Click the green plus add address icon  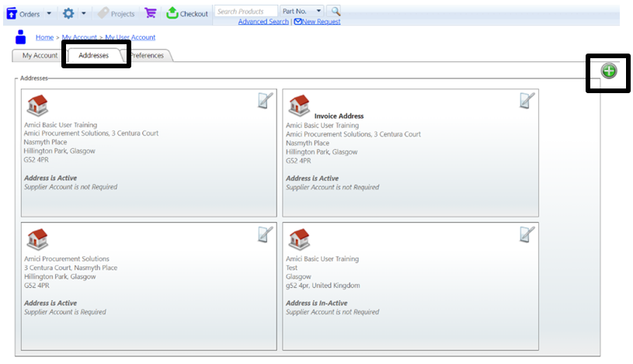pos(609,71)
